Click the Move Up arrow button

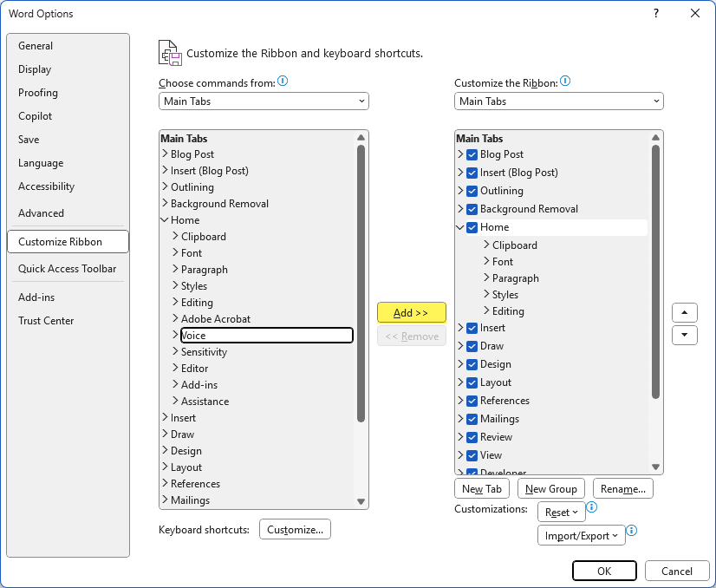click(x=684, y=313)
